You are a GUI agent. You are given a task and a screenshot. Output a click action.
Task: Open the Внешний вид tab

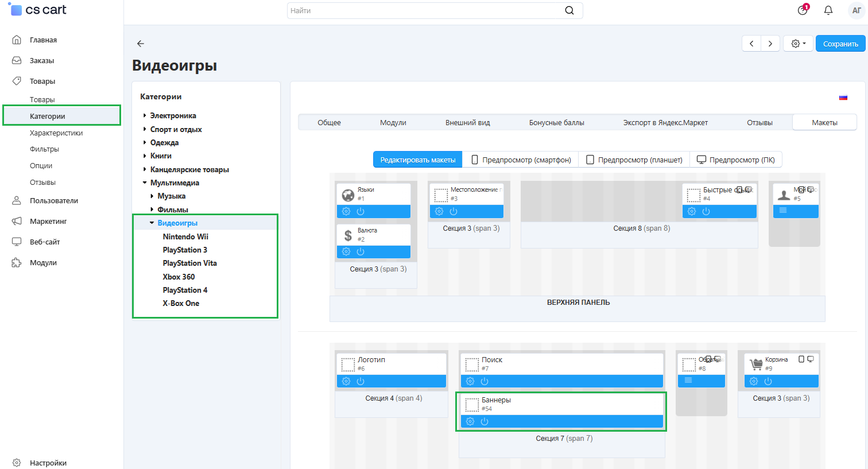coord(467,122)
